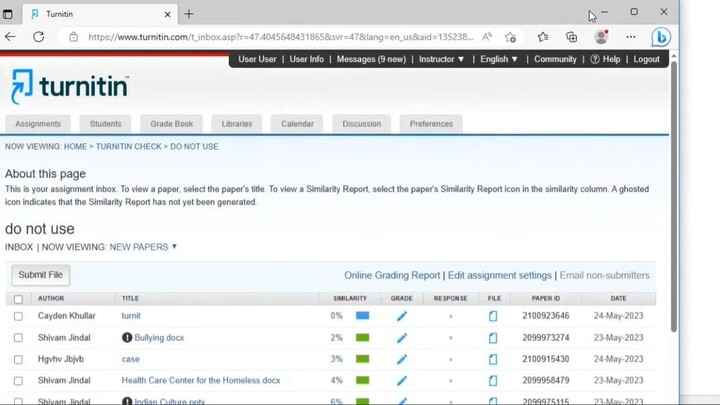Click the Email non-submitters link

click(604, 276)
